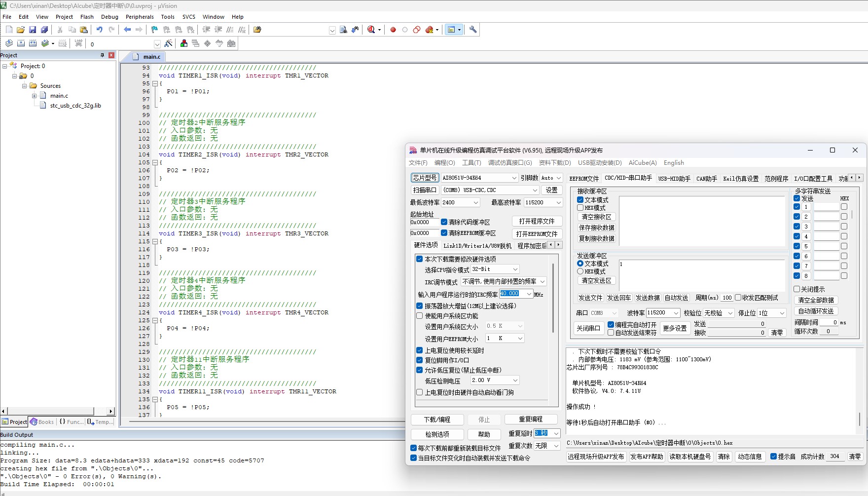Kill all breakpoints using toolbar icon
The image size is (868, 496).
[x=430, y=30]
